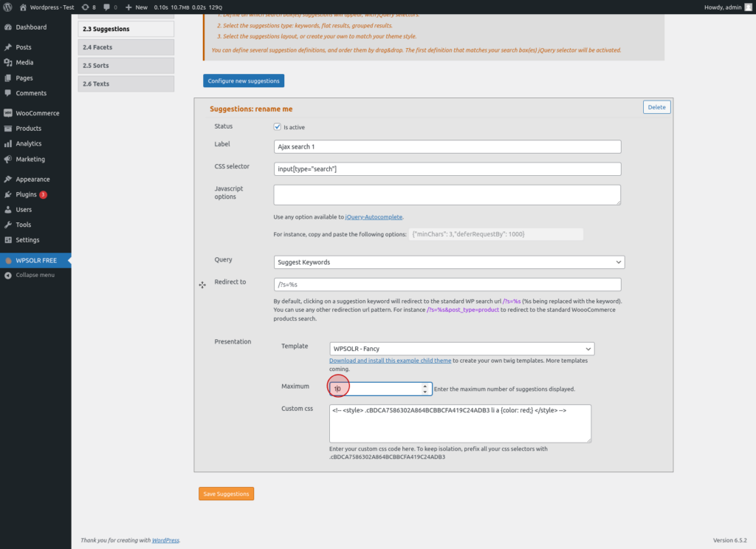Click the CSS selector input field
Screen dimensions: 756x549
coord(447,169)
